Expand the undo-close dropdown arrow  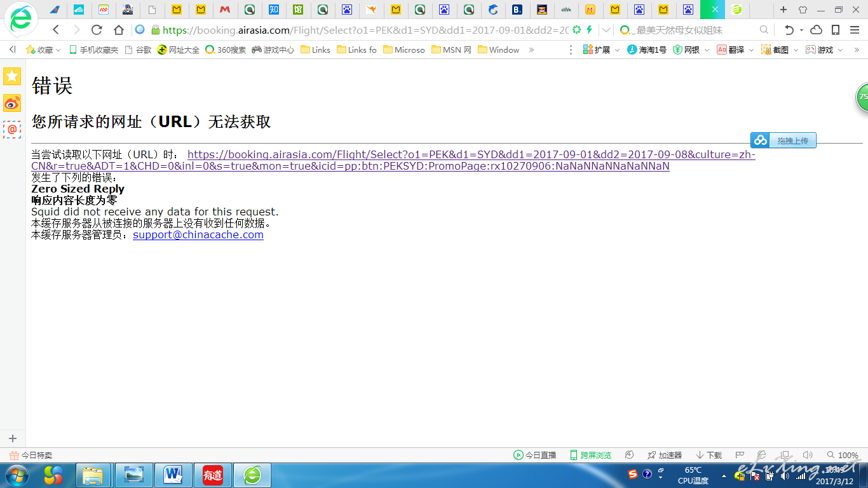[x=801, y=30]
